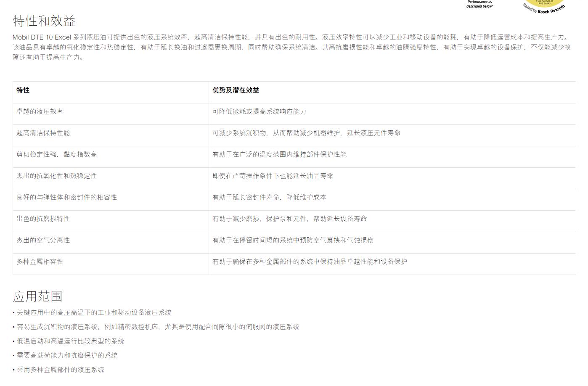Click the 出色的抗磨损特性 table cell
The image size is (588, 386).
111,221
